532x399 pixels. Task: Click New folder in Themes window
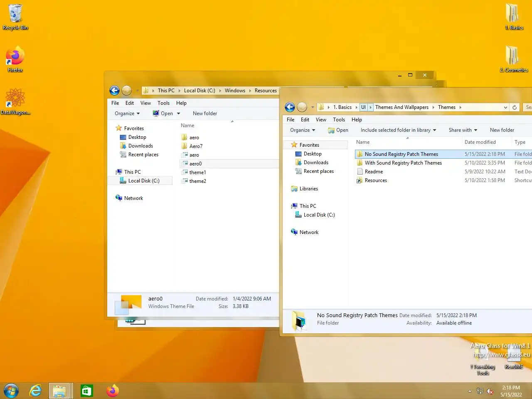click(x=502, y=130)
